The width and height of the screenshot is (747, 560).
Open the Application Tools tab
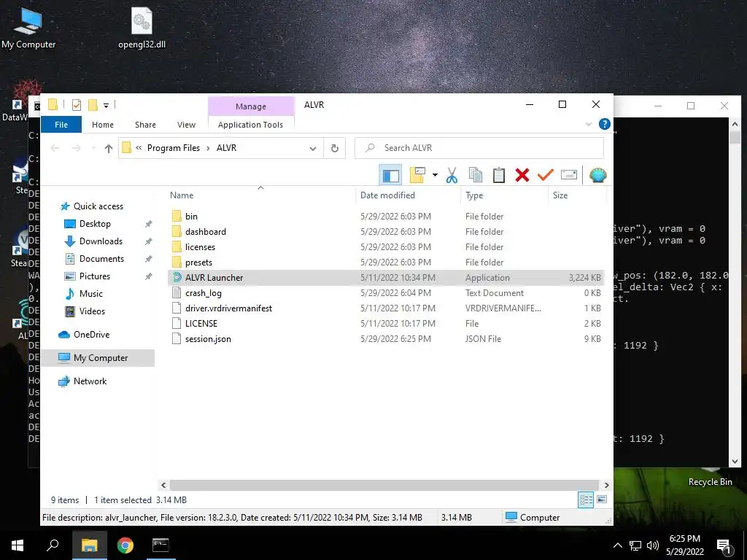(251, 124)
